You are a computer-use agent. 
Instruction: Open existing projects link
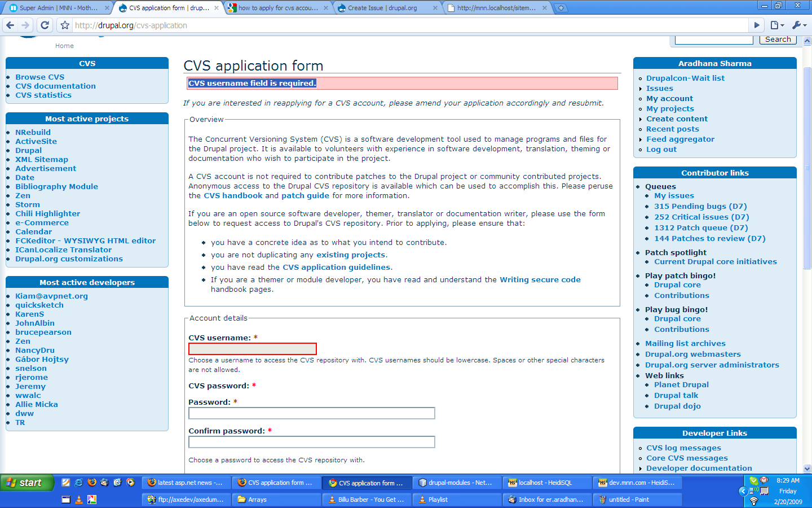pyautogui.click(x=351, y=255)
